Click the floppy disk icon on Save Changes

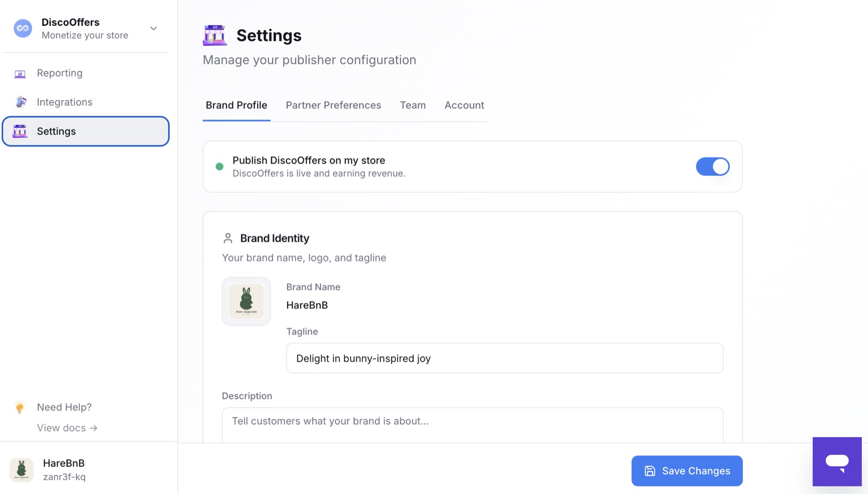650,471
